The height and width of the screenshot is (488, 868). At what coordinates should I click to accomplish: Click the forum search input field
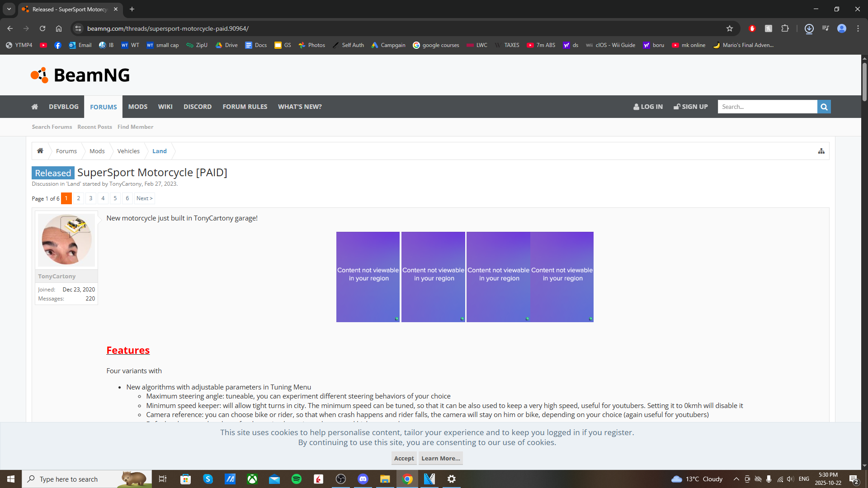coord(767,107)
